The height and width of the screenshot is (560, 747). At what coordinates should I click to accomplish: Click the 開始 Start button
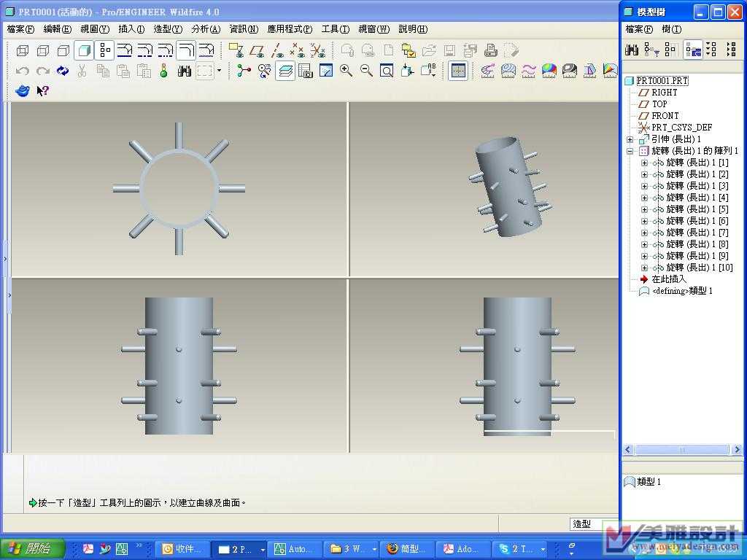[x=33, y=548]
